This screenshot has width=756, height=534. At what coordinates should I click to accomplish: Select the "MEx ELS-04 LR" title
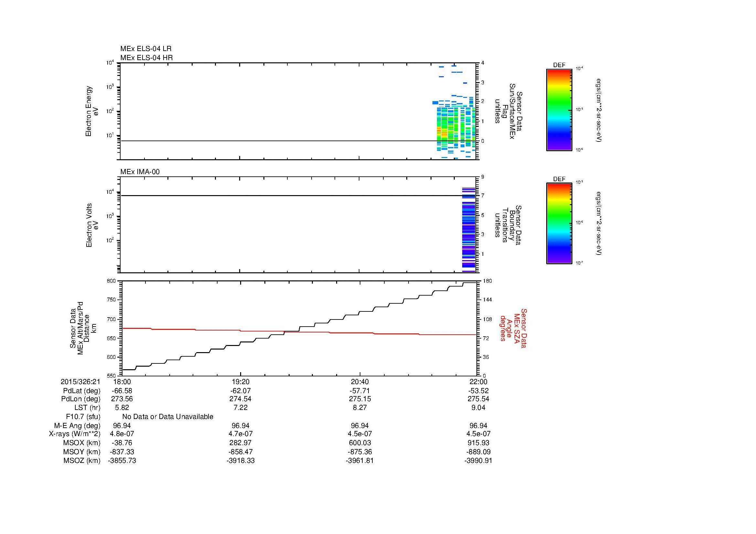146,49
